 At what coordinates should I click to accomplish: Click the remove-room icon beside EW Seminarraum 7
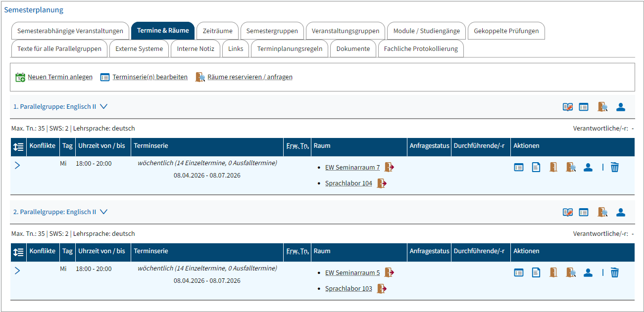tap(389, 168)
